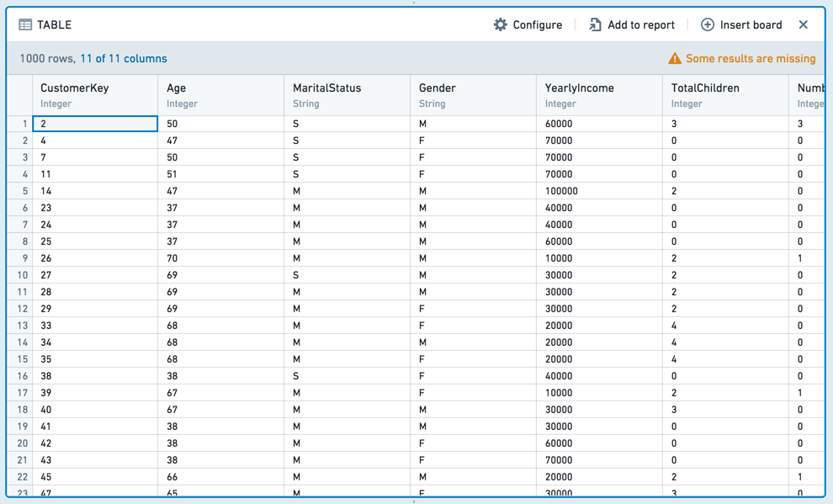Click MaritalStatus cell S in row 10
Image resolution: width=833 pixels, height=504 pixels.
click(347, 275)
